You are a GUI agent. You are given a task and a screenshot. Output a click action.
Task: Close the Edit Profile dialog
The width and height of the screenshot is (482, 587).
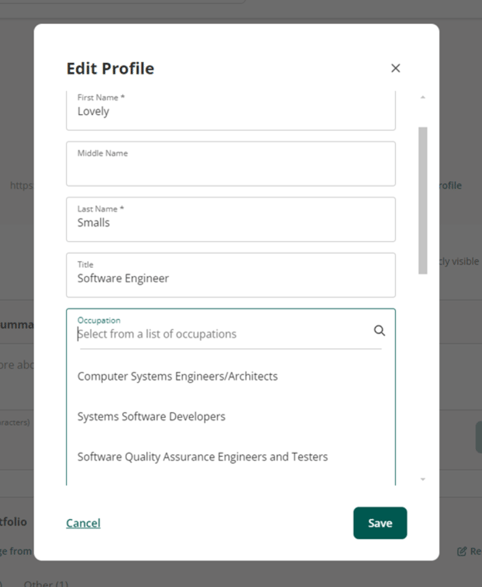(x=396, y=68)
